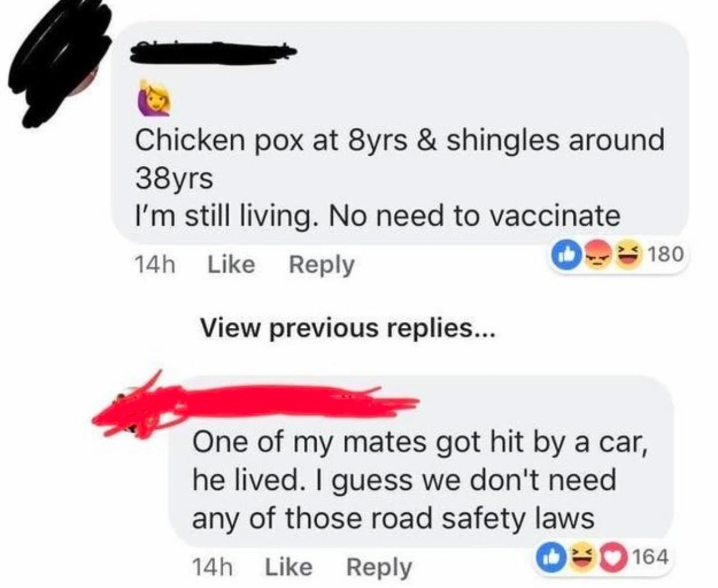Open the 164 reactions count list
Image resolution: width=718 pixels, height=588 pixels.
click(649, 557)
